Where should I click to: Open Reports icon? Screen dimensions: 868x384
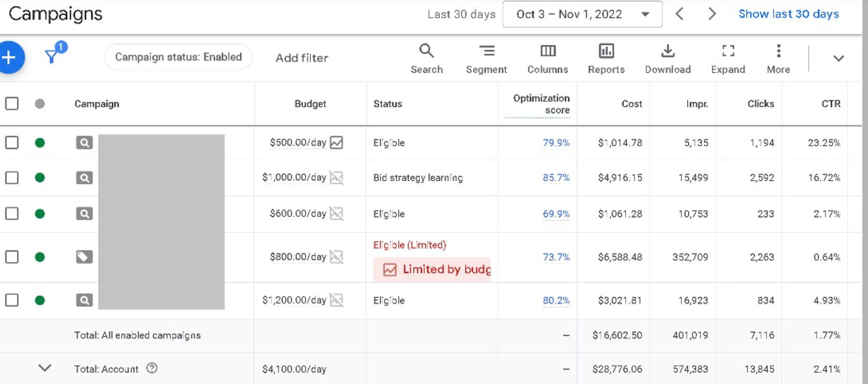tap(606, 59)
